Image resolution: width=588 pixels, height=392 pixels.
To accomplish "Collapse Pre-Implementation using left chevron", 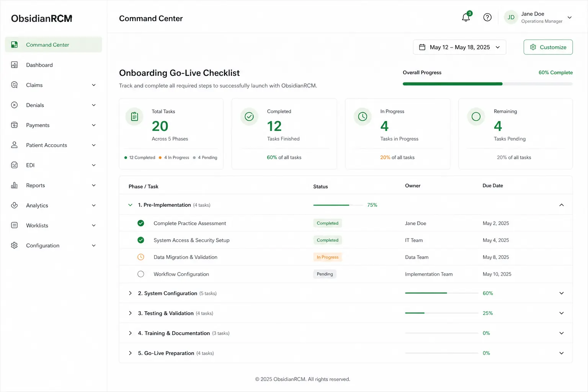I will (x=130, y=205).
